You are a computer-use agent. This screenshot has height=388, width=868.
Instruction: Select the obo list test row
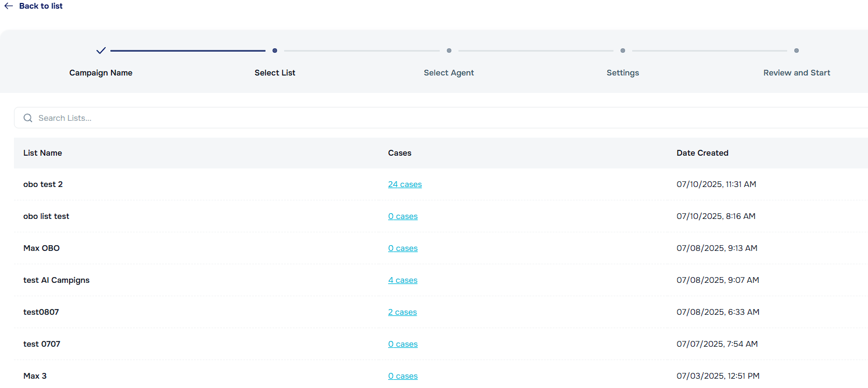coord(46,216)
